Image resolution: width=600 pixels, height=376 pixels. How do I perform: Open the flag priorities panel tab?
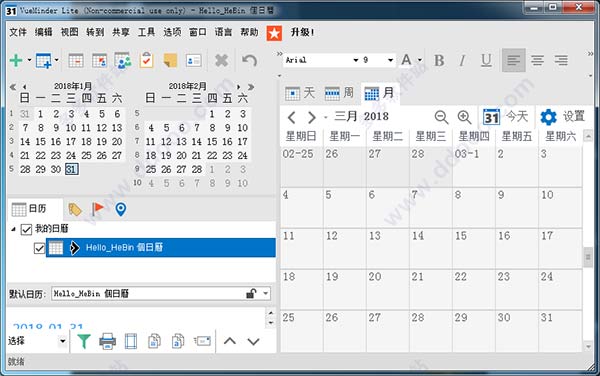click(x=98, y=209)
